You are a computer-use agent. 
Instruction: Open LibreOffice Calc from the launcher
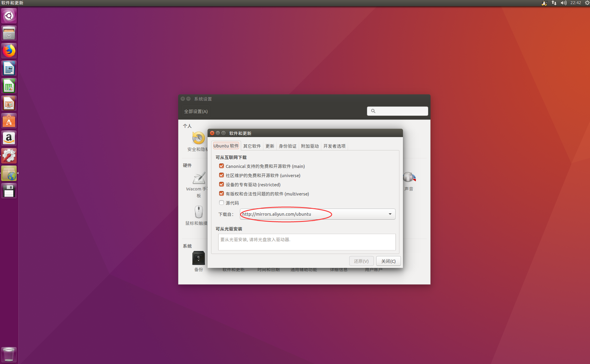coord(9,85)
